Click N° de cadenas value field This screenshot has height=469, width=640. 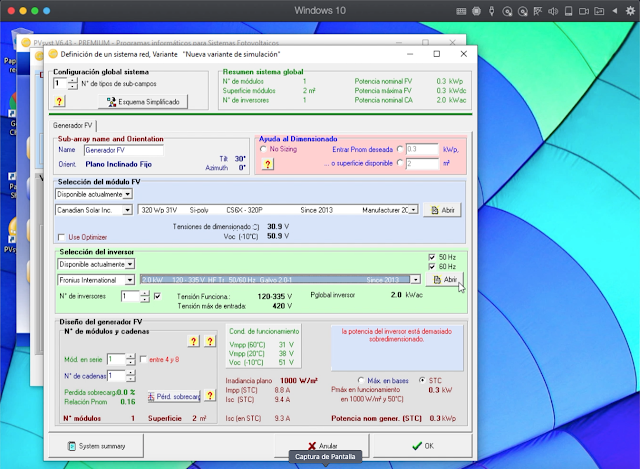[x=116, y=376]
